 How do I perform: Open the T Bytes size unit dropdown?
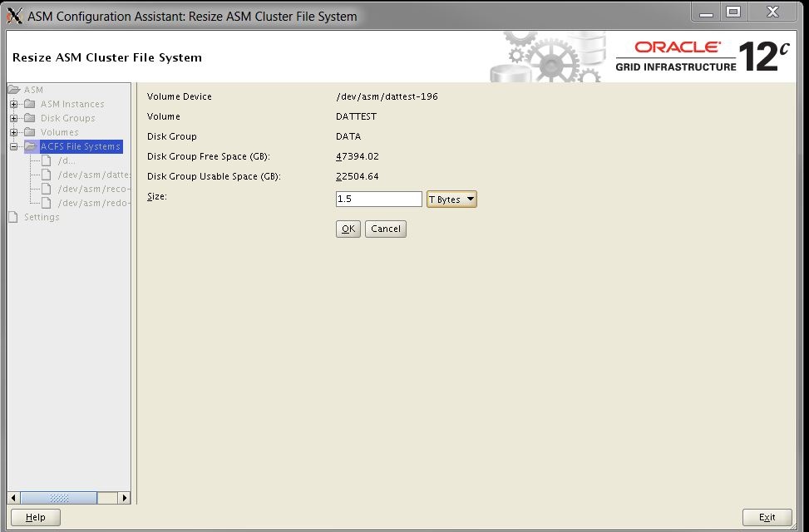[451, 199]
